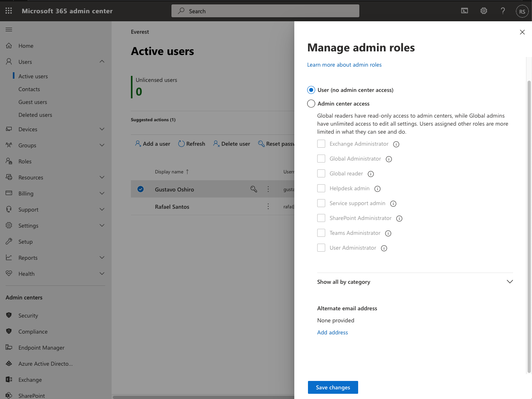Expand the Reports navigation group
Image resolution: width=532 pixels, height=399 pixels.
pos(102,257)
